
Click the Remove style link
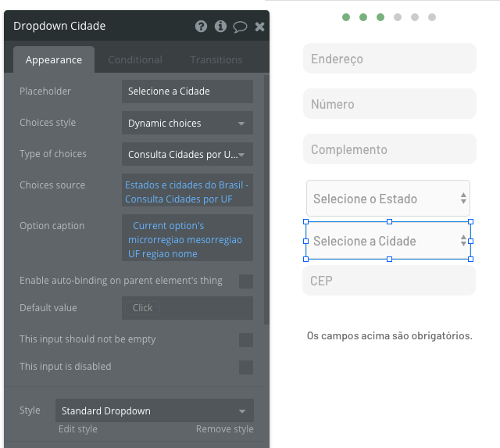[224, 429]
